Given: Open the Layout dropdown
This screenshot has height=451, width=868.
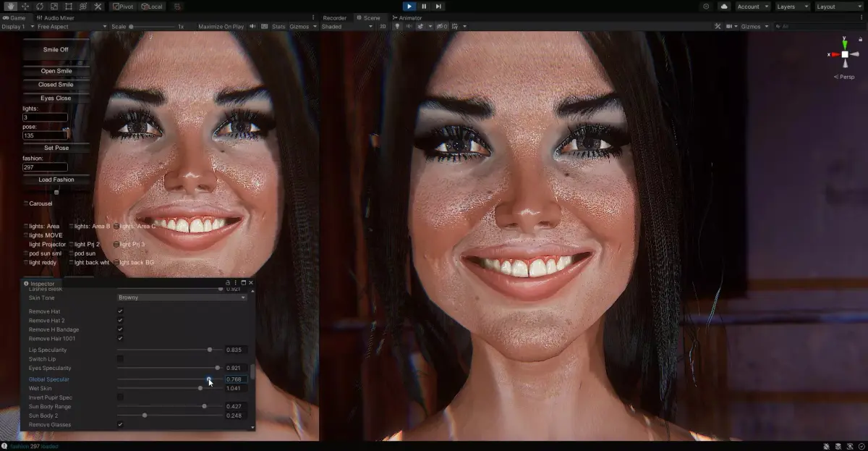Looking at the screenshot, I should point(838,7).
